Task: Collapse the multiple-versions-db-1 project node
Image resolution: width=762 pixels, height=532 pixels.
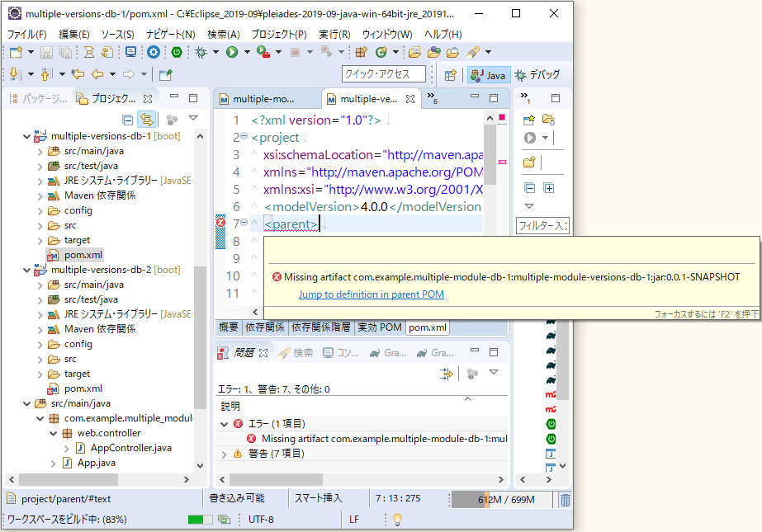Action: [26, 136]
